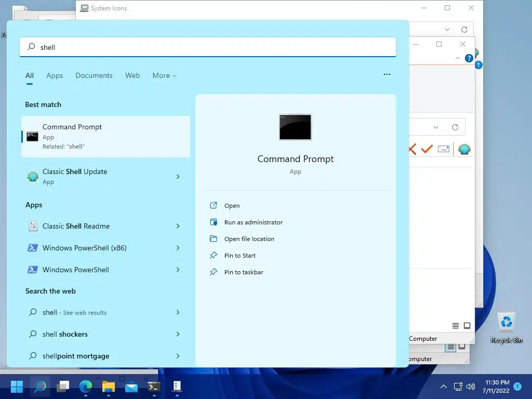Click the Classic Shell settings shell icon in toolbar
The image size is (532, 399).
tap(464, 149)
